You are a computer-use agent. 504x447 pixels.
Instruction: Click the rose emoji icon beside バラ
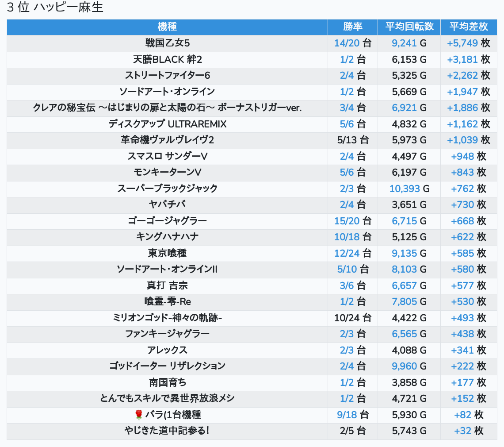pyautogui.click(x=138, y=415)
